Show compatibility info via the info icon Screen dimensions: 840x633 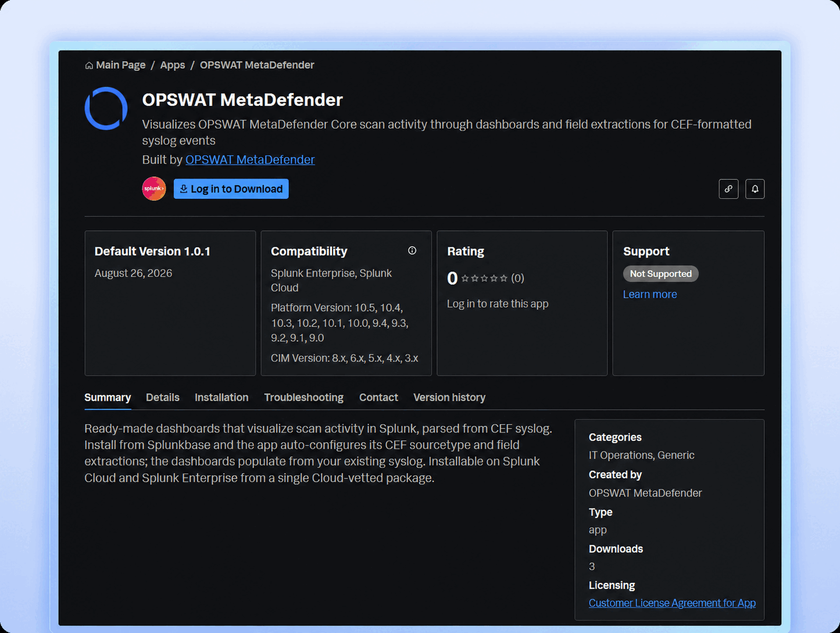(412, 251)
